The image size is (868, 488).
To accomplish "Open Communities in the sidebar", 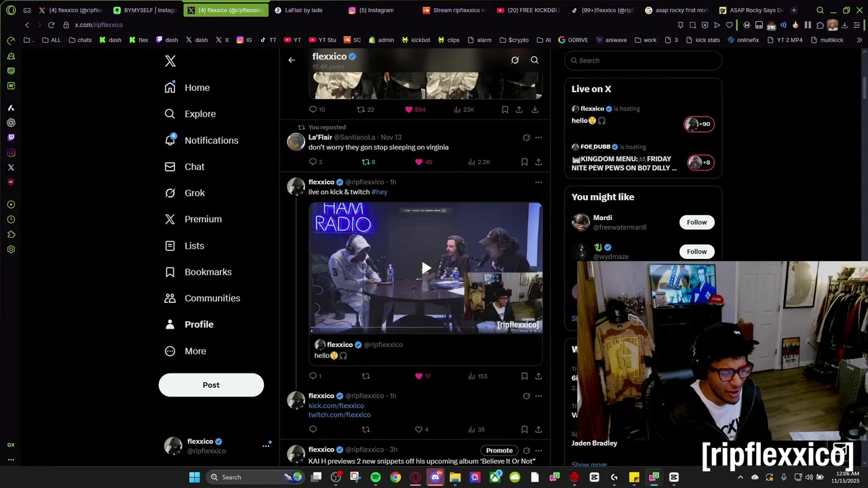I will pyautogui.click(x=202, y=298).
